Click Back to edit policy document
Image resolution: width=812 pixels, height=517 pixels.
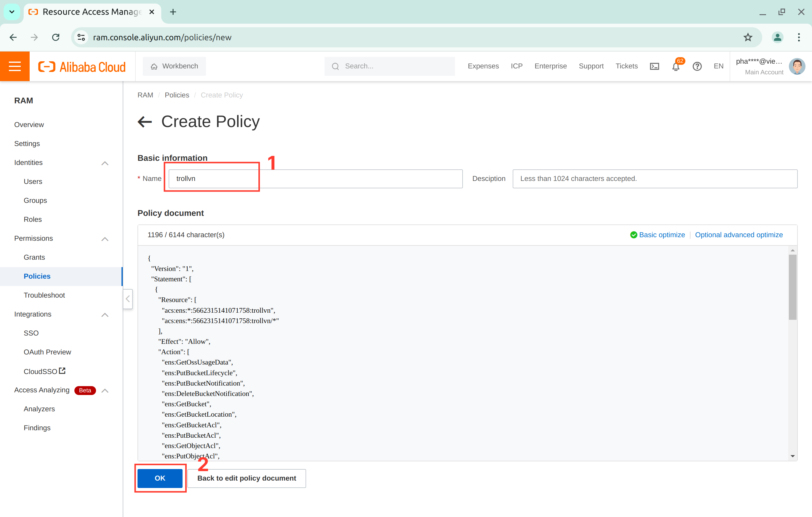pyautogui.click(x=247, y=478)
